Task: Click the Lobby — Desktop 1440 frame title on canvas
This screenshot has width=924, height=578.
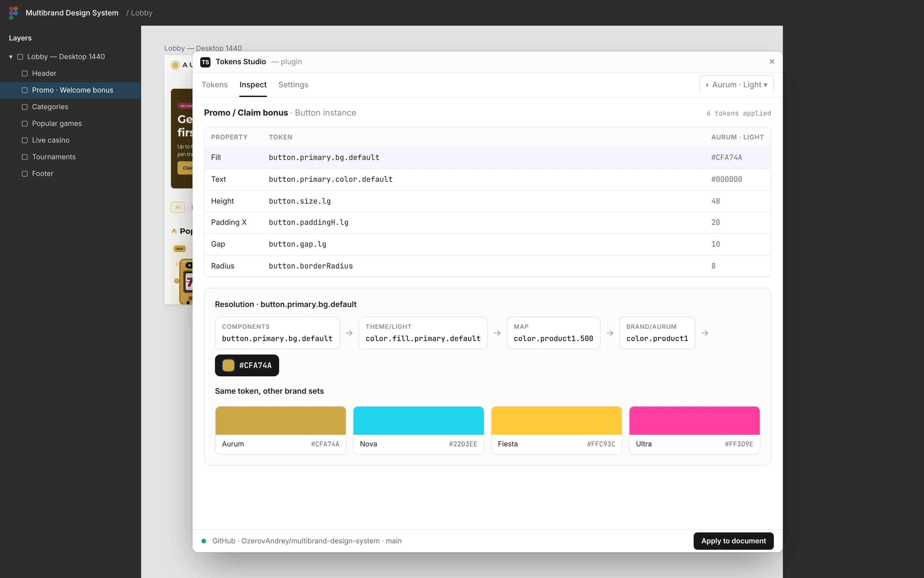Action: click(x=203, y=48)
